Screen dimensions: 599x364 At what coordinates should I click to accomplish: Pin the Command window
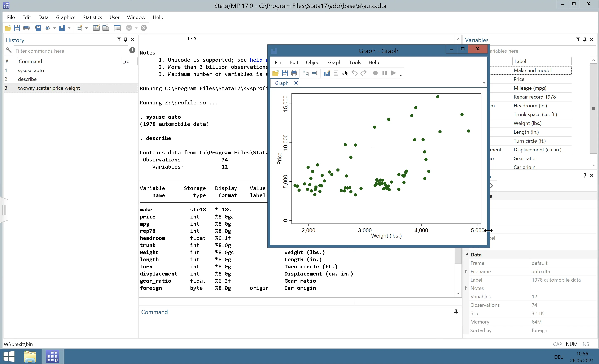click(x=456, y=312)
